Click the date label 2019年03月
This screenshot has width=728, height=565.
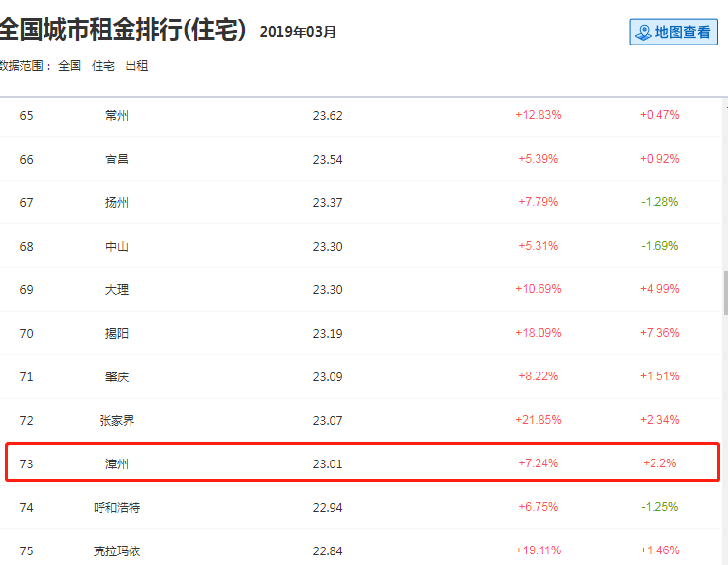[x=298, y=32]
